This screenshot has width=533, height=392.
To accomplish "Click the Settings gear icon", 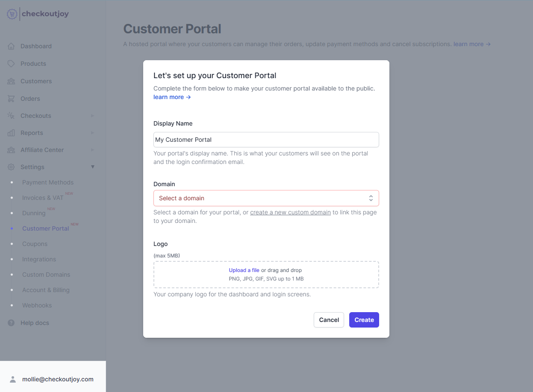I will (12, 167).
